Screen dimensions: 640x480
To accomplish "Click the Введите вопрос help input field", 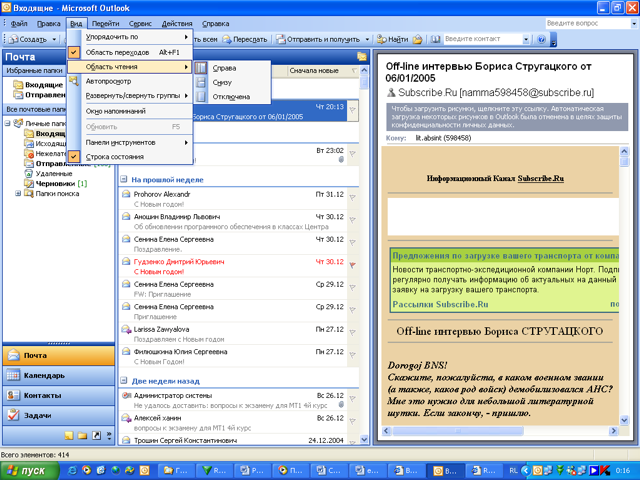I will coord(588,24).
